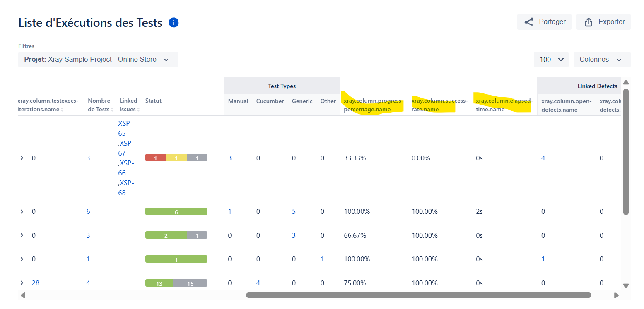Click the red failed segment of status bar

coord(155,158)
